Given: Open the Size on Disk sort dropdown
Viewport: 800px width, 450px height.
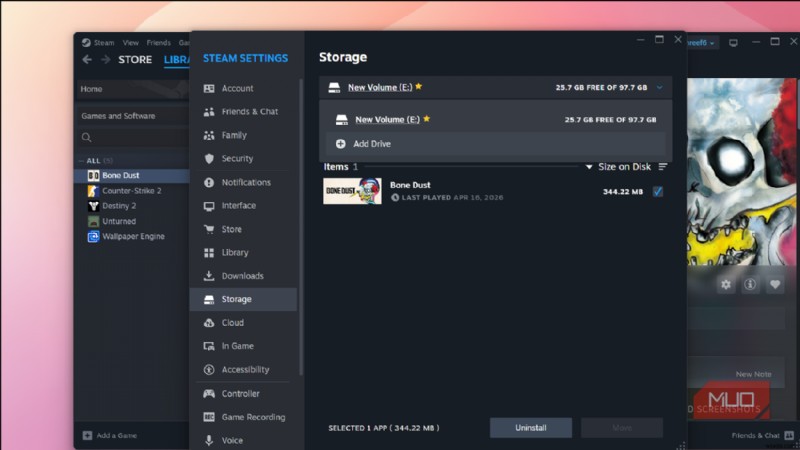Looking at the screenshot, I should (x=618, y=167).
